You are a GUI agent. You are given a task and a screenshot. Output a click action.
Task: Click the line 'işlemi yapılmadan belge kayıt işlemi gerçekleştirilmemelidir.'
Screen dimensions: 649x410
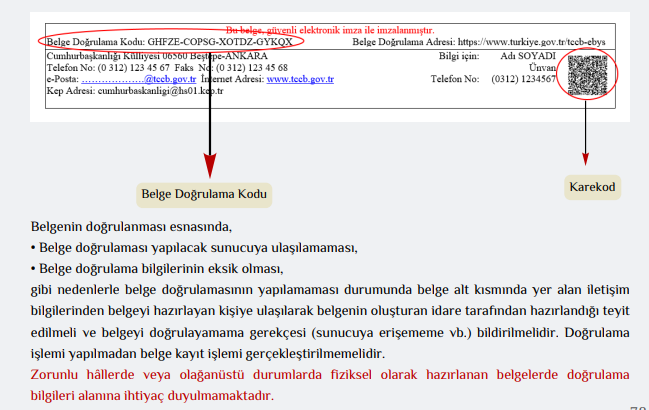click(208, 354)
